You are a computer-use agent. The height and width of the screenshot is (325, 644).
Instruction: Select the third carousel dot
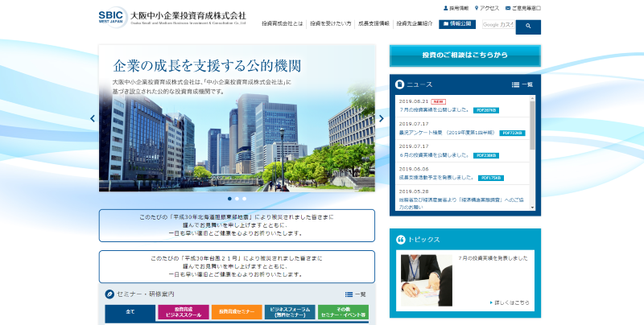pos(245,199)
